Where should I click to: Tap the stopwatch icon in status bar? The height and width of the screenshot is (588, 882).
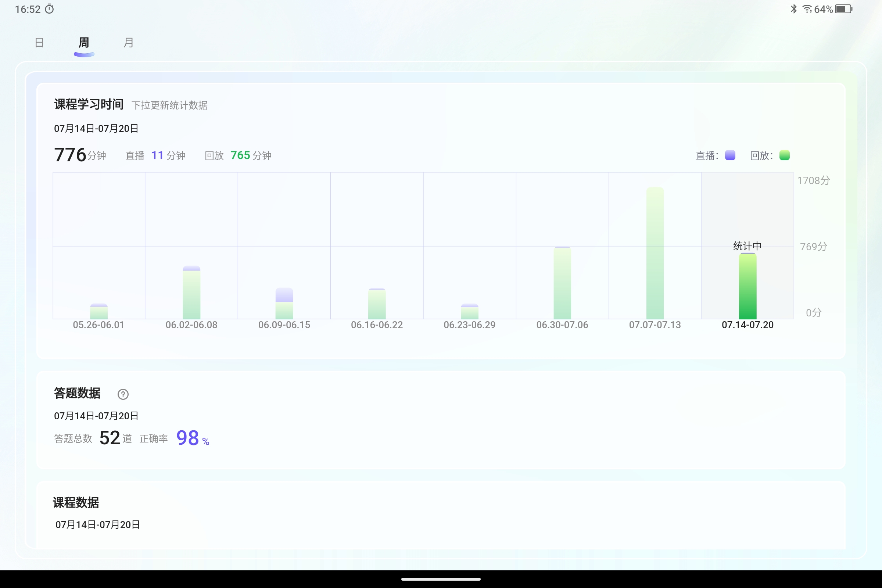click(50, 9)
